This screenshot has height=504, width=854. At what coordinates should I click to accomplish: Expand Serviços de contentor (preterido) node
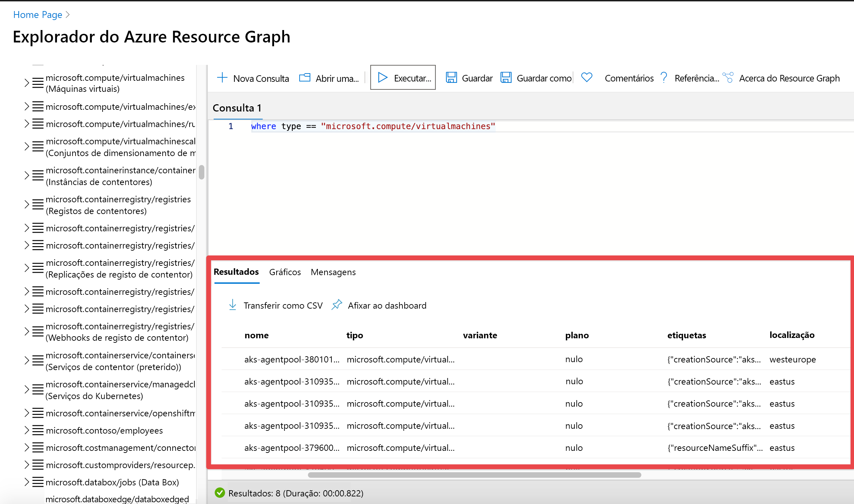click(x=27, y=361)
